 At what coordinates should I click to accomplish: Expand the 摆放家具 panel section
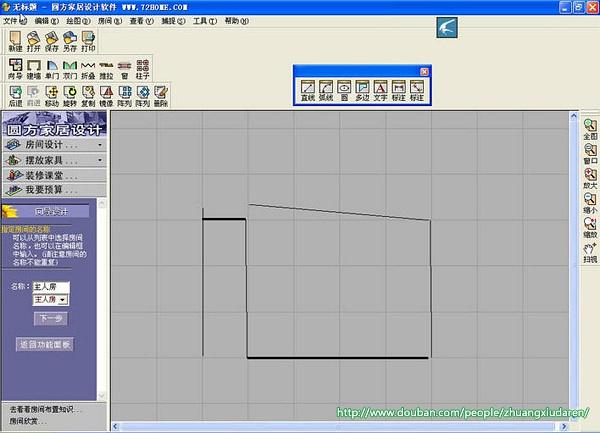(x=55, y=160)
